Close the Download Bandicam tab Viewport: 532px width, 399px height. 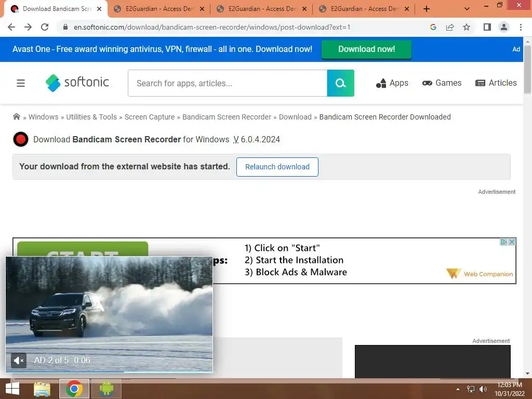99,9
